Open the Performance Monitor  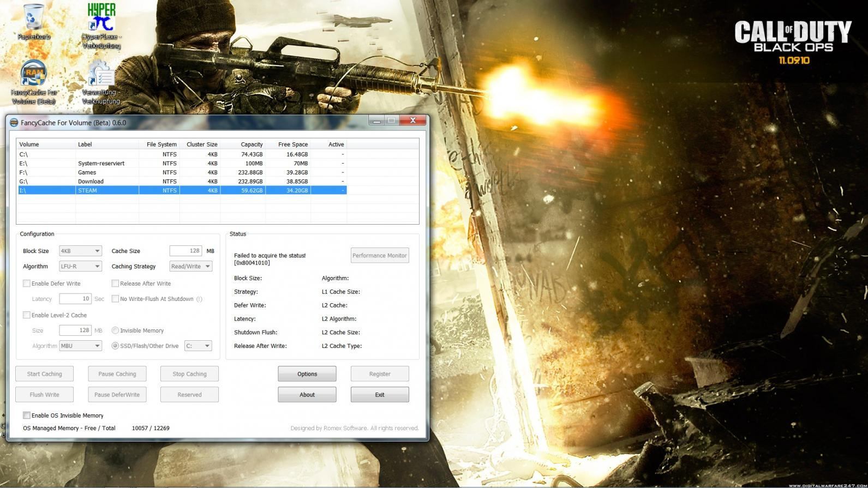click(x=380, y=255)
